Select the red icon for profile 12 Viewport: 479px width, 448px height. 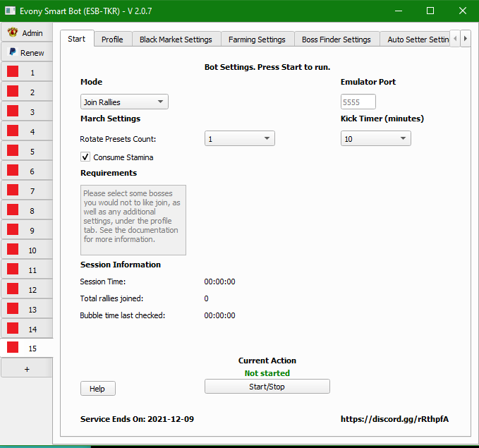tap(13, 289)
